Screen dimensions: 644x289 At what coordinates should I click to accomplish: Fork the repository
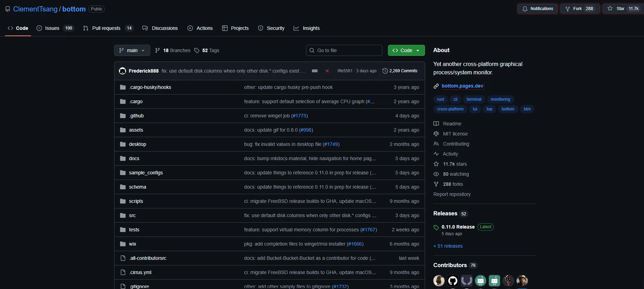[579, 9]
